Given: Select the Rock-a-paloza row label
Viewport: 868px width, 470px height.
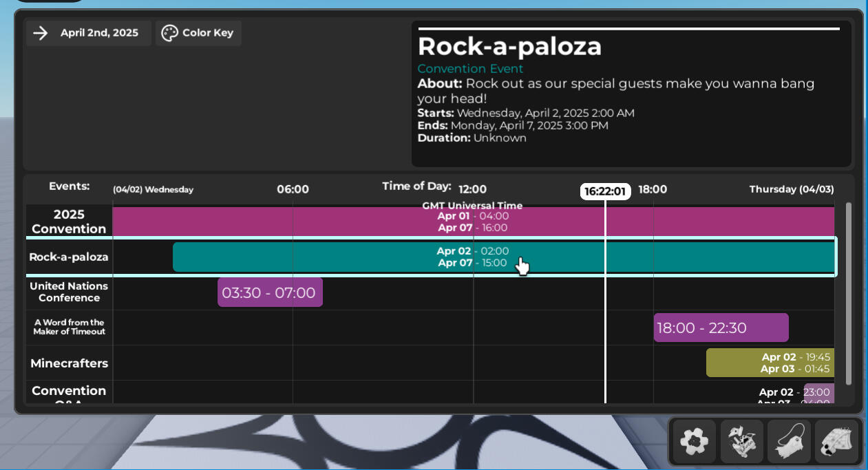Looking at the screenshot, I should (69, 257).
